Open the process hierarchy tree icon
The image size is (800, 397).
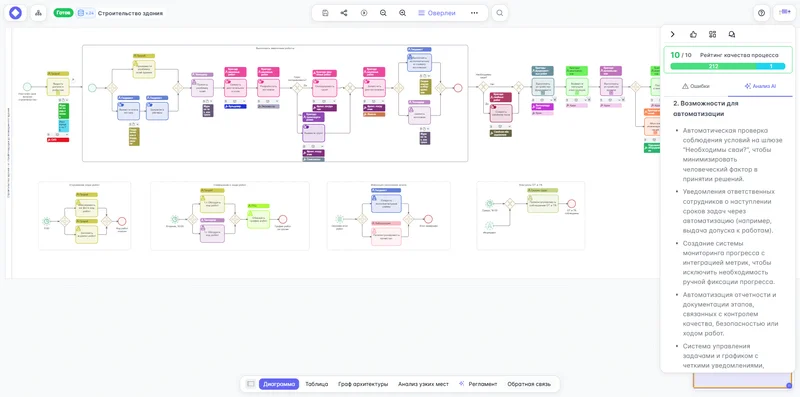tap(38, 13)
